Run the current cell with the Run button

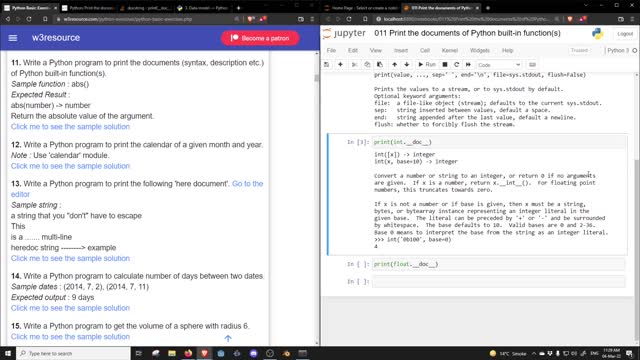pos(427,64)
